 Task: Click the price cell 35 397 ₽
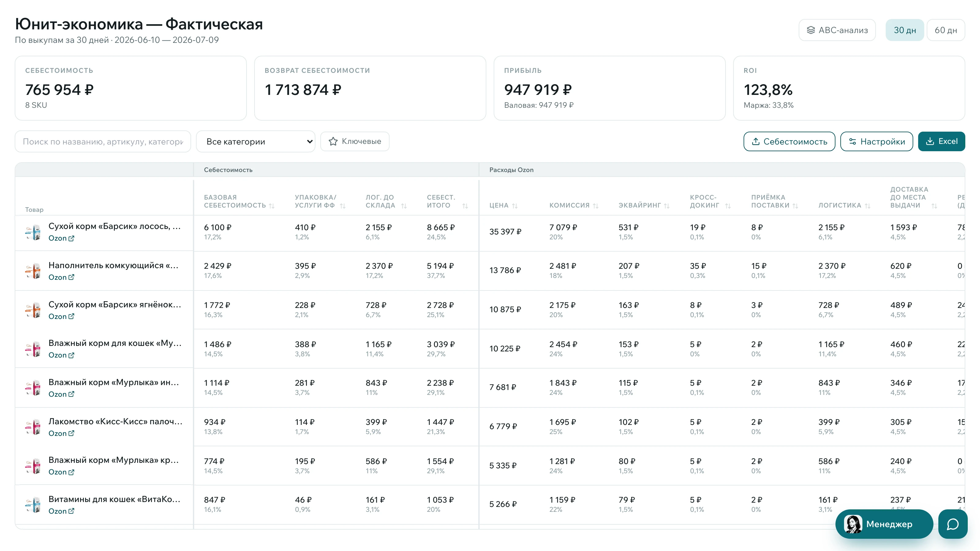click(x=505, y=232)
